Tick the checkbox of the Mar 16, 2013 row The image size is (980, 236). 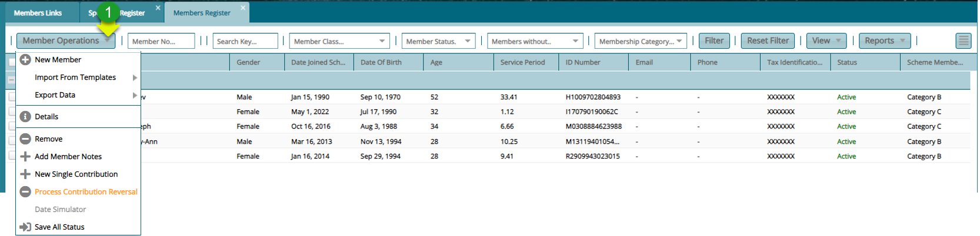pyautogui.click(x=12, y=141)
